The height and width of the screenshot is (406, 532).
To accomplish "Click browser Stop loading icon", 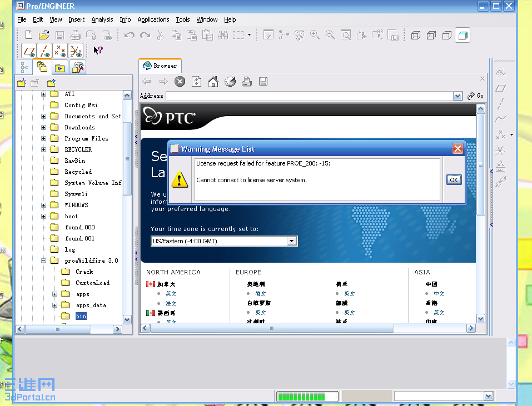I will point(180,81).
